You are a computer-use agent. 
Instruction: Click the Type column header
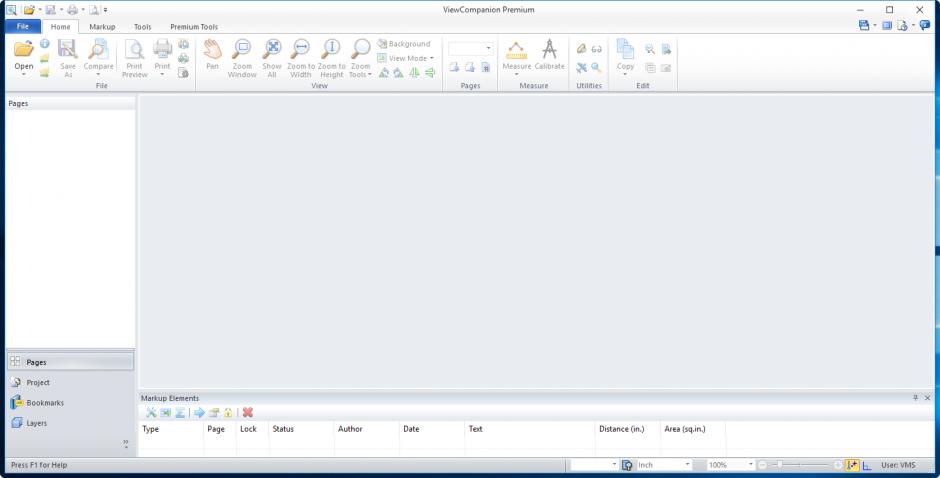click(171, 429)
